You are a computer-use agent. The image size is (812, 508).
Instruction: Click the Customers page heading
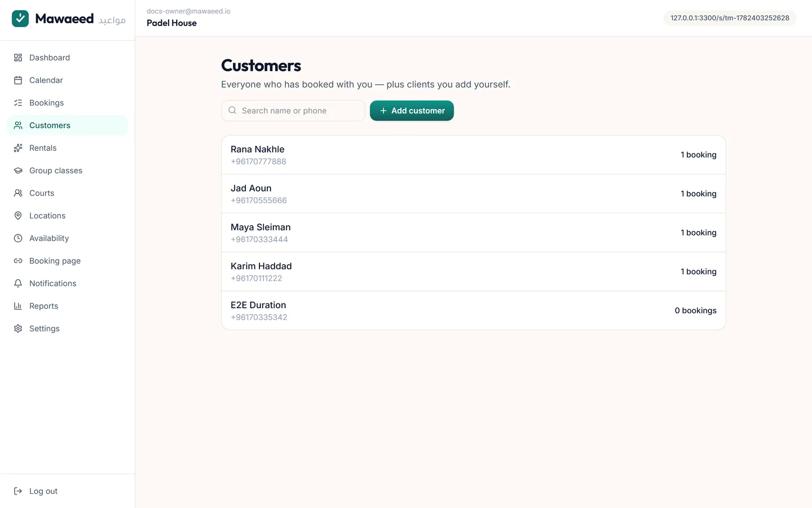point(261,65)
